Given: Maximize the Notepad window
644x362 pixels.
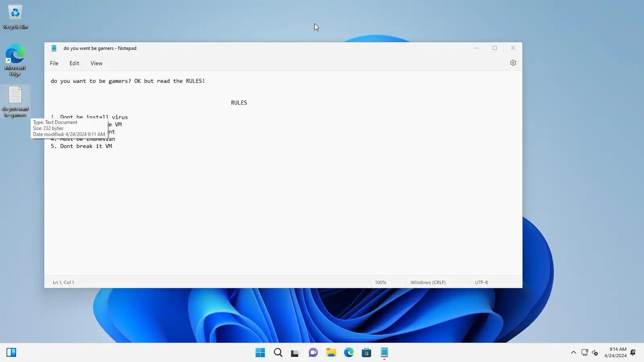Looking at the screenshot, I should pyautogui.click(x=495, y=48).
